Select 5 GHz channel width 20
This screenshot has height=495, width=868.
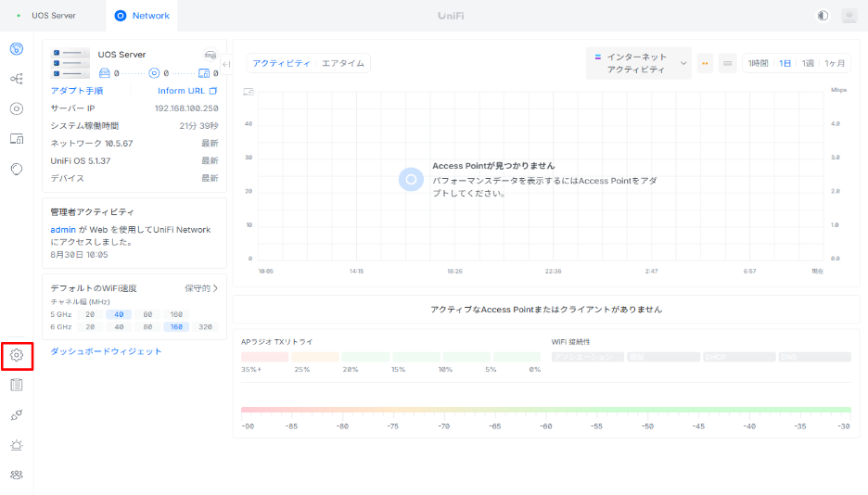point(90,314)
